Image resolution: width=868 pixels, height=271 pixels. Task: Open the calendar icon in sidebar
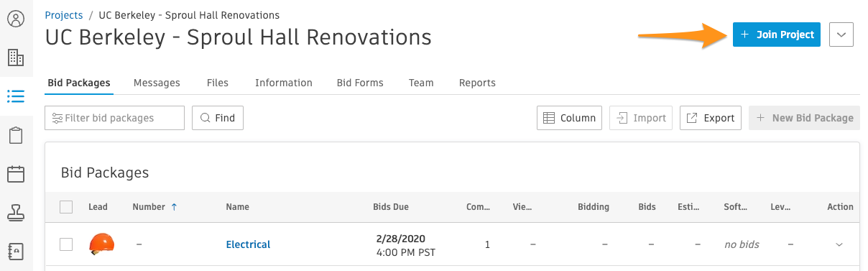click(x=16, y=174)
